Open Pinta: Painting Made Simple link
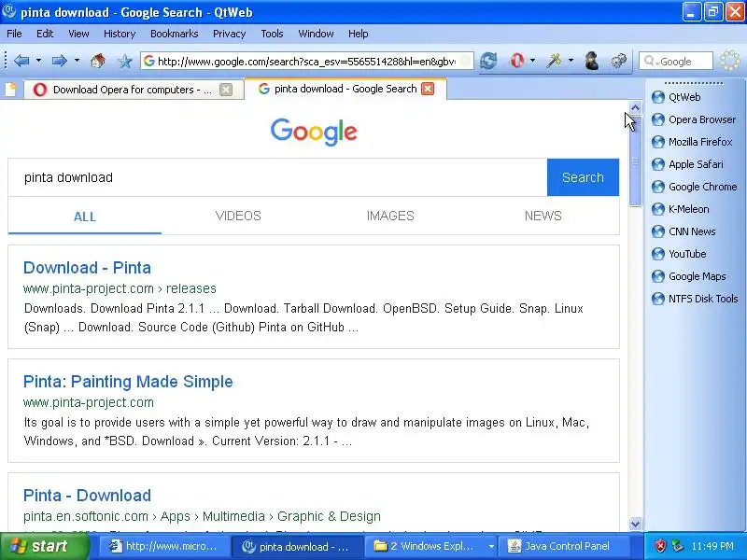Viewport: 747px width, 560px height. (128, 382)
